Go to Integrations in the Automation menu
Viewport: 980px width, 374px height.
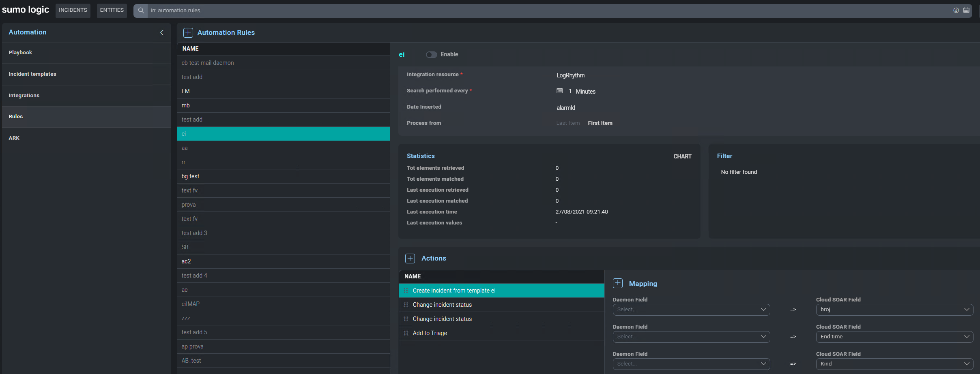click(x=24, y=96)
